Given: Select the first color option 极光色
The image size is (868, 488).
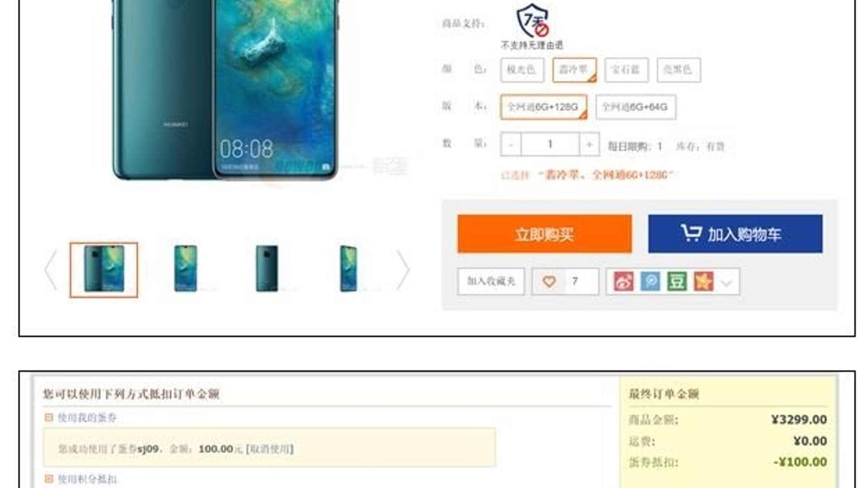Looking at the screenshot, I should (x=522, y=70).
